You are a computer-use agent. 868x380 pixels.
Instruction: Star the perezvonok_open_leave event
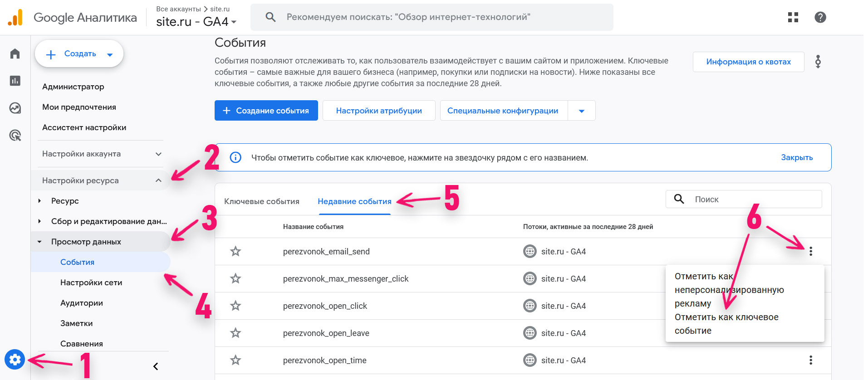(235, 333)
